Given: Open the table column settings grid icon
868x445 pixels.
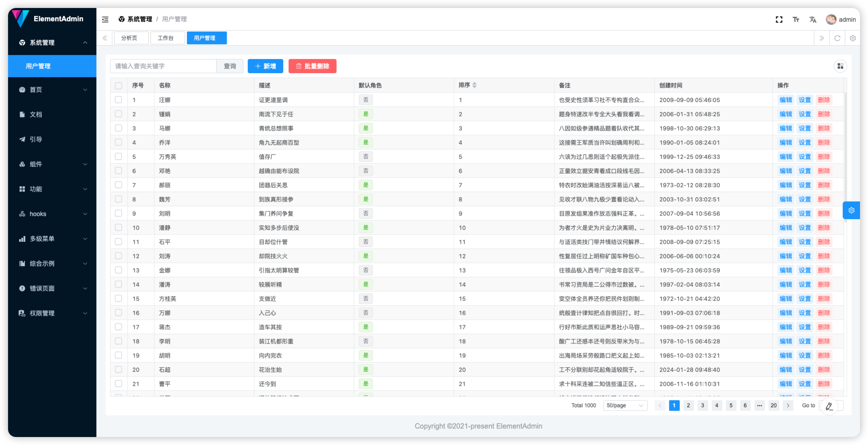Looking at the screenshot, I should (x=840, y=66).
